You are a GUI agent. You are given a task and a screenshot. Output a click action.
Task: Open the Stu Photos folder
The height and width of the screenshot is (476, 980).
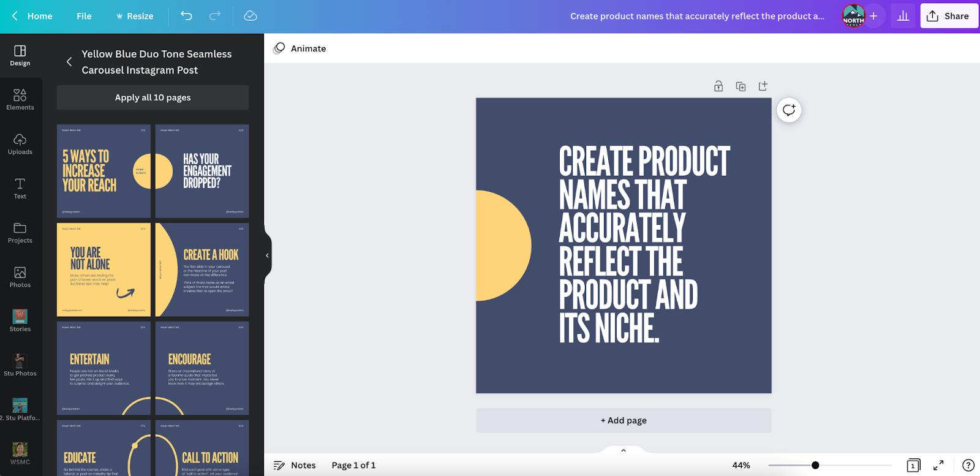pos(20,366)
